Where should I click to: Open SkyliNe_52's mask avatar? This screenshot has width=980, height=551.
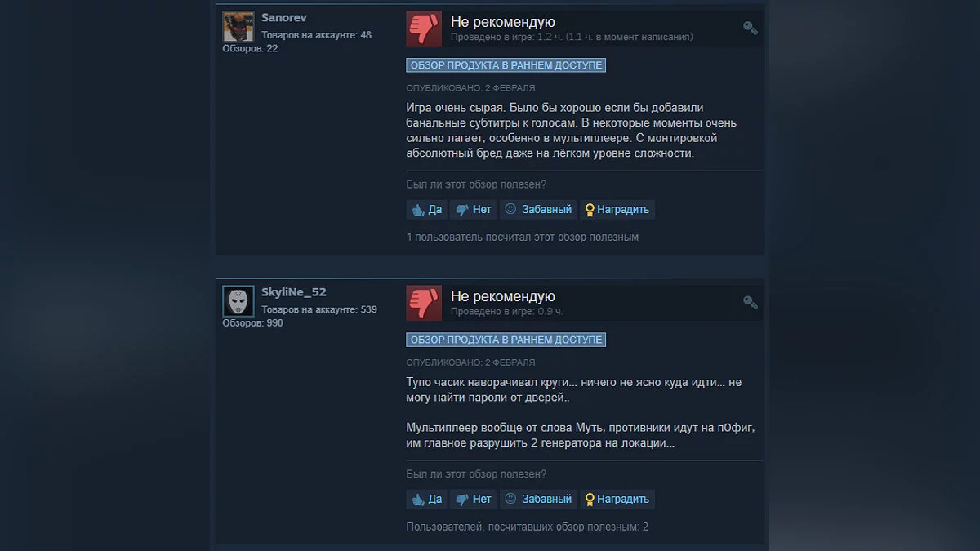pos(238,301)
